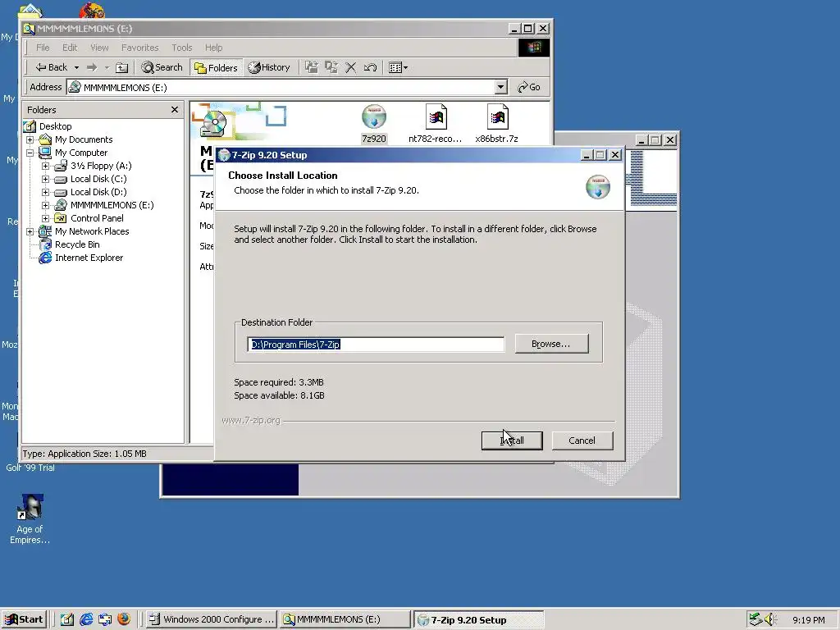This screenshot has height=630, width=840.
Task: Open the Address bar dropdown arrow
Action: pos(500,87)
